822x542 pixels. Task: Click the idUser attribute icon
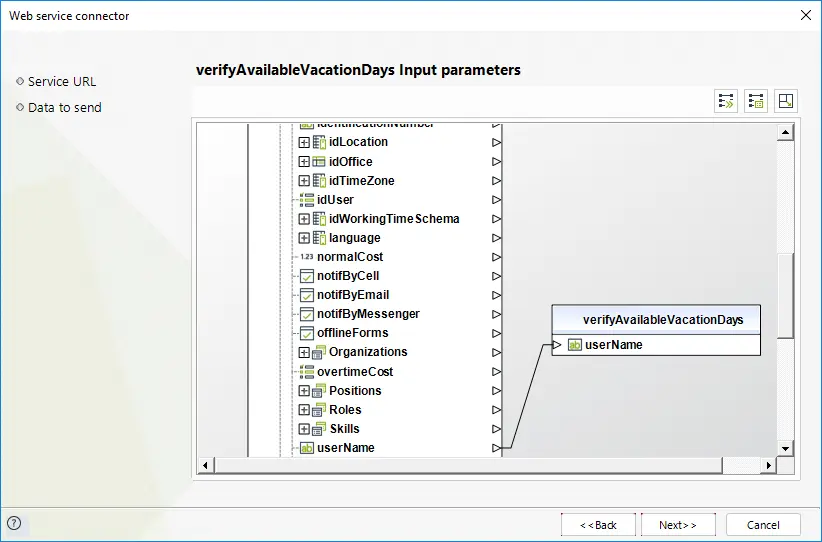coord(307,200)
